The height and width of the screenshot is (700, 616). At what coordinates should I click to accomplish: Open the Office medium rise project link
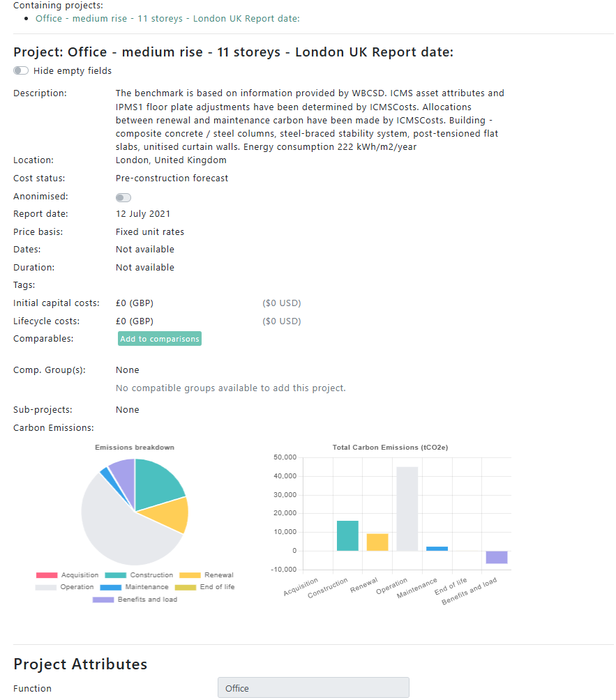(x=167, y=18)
